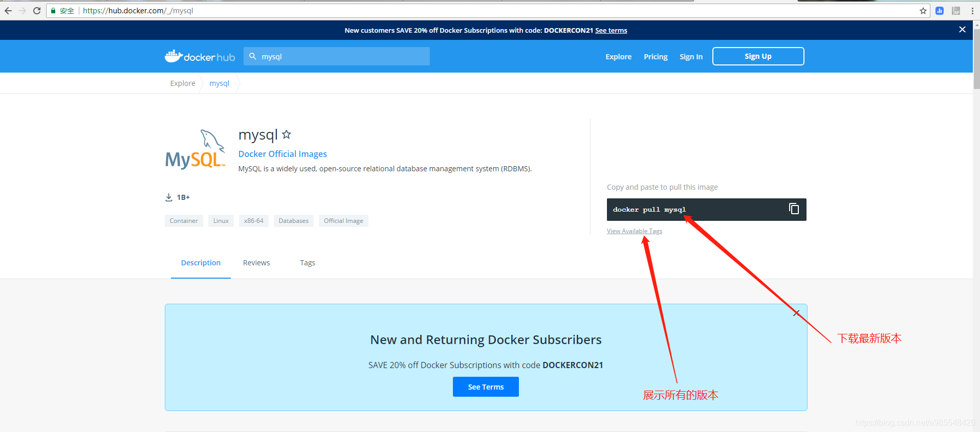Switch to the Description tab
This screenshot has width=980, height=432.
[x=201, y=263]
